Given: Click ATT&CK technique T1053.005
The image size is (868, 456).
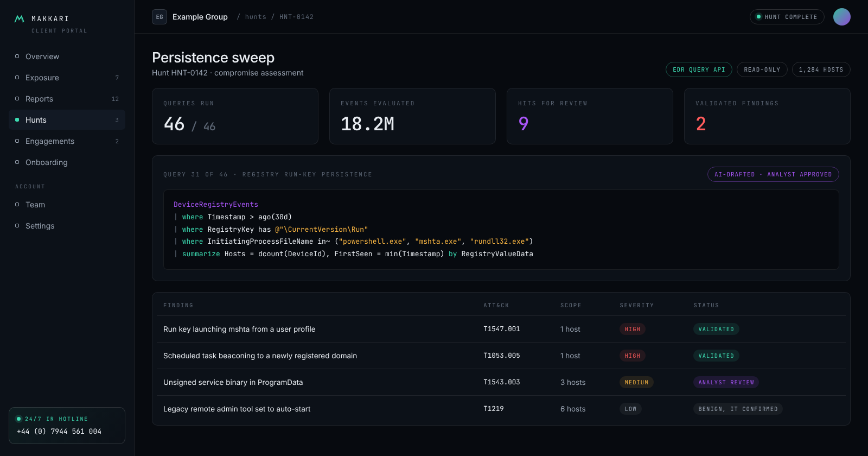Looking at the screenshot, I should (x=502, y=356).
